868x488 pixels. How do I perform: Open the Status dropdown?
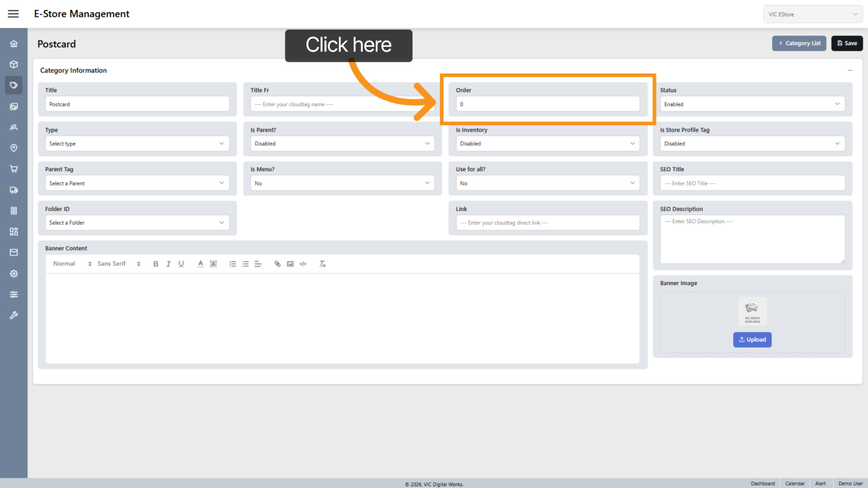click(x=752, y=104)
